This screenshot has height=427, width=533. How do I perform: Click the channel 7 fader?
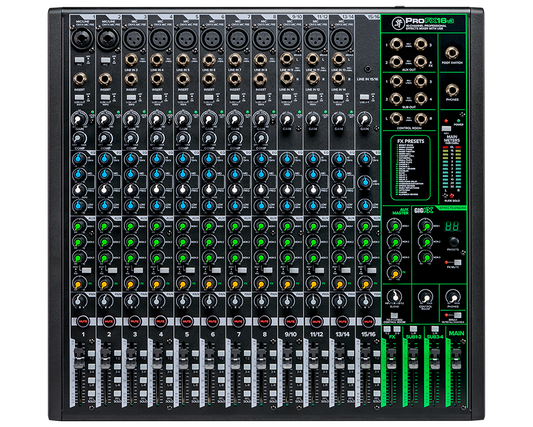coord(235,359)
